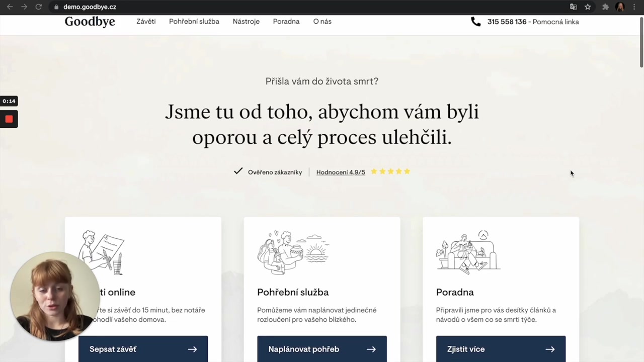
Task: Open the browser three-dot menu
Action: click(x=634, y=7)
